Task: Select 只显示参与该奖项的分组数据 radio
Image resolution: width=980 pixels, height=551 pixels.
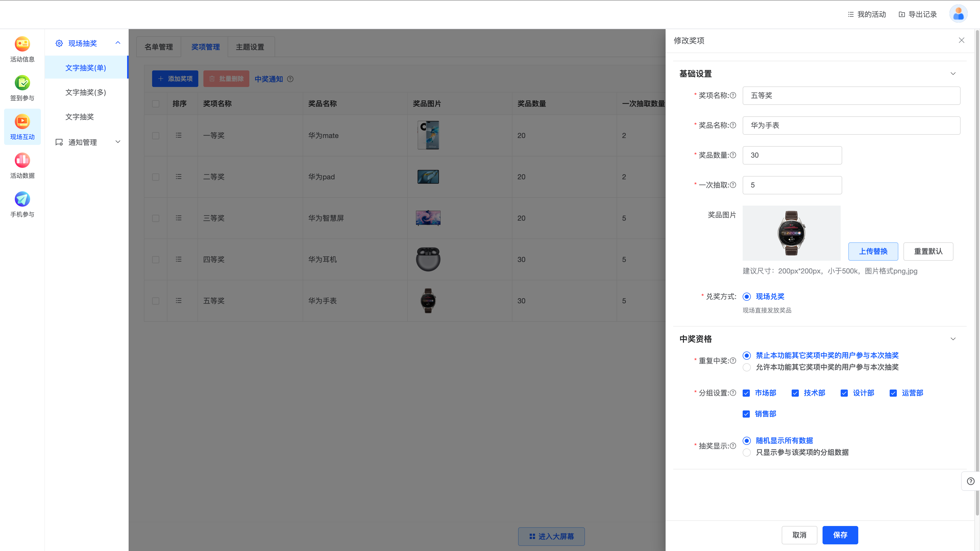Action: click(x=747, y=453)
